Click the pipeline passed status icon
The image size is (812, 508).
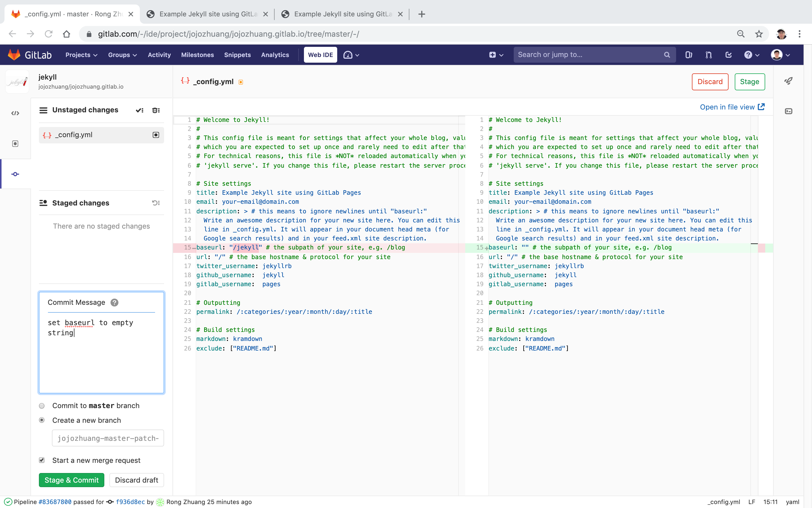click(x=8, y=502)
